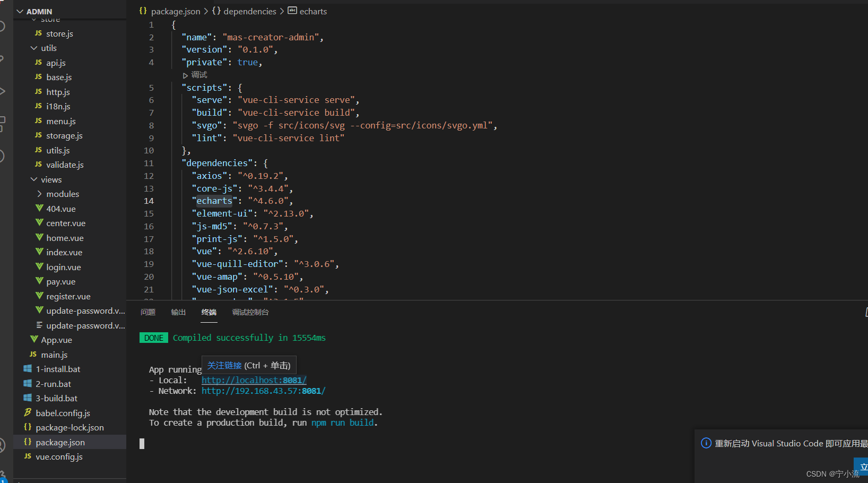Open babel.config.js file
This screenshot has width=868, height=483.
63,413
